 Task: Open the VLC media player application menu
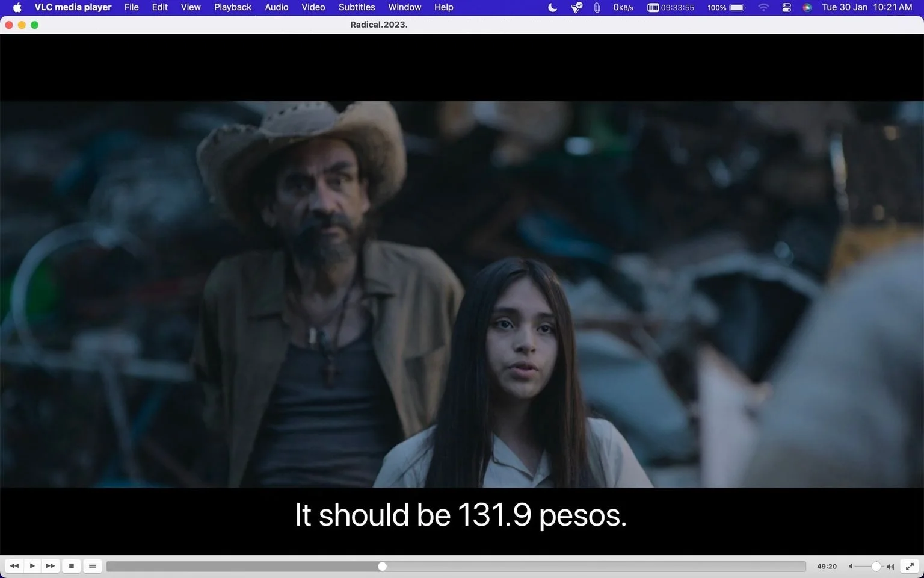point(73,7)
